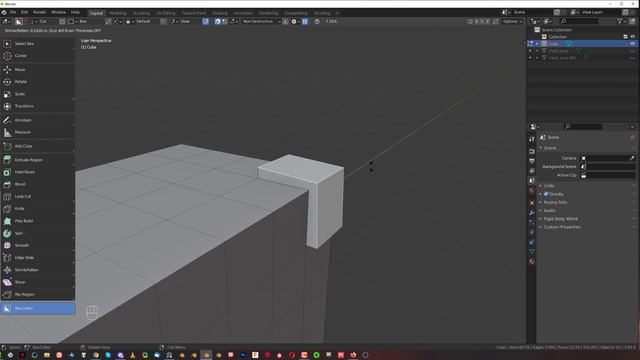Click the Cut mode button in header
Image resolution: width=640 pixels, height=360 pixels.
tap(39, 21)
